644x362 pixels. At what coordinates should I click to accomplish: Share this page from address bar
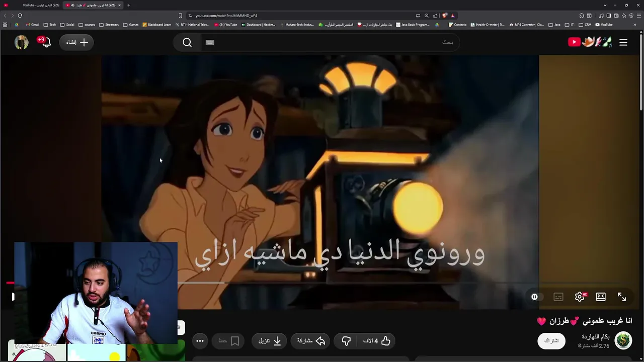[435, 16]
